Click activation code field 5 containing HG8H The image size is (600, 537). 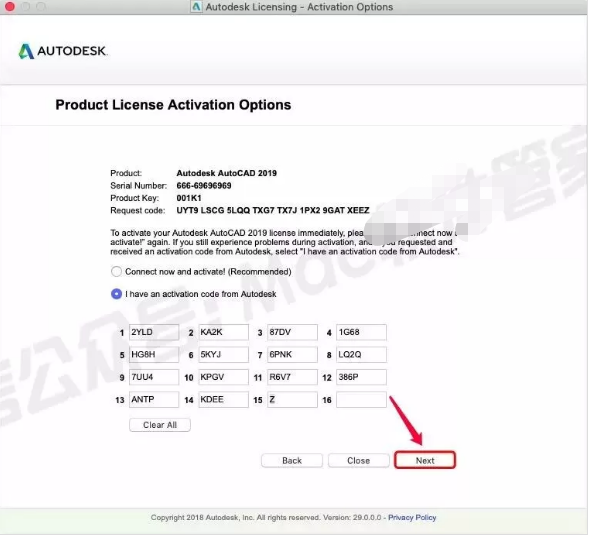coord(154,355)
